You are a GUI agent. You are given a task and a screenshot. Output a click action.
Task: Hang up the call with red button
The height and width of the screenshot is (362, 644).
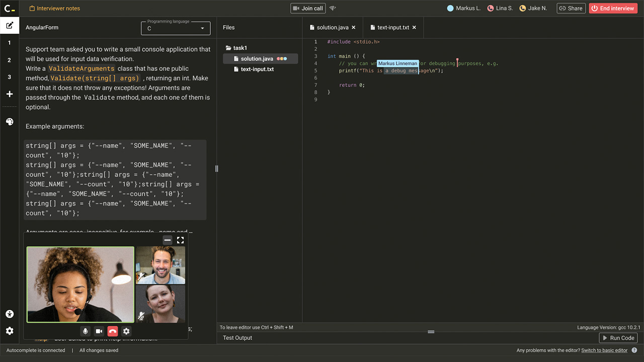tap(113, 331)
